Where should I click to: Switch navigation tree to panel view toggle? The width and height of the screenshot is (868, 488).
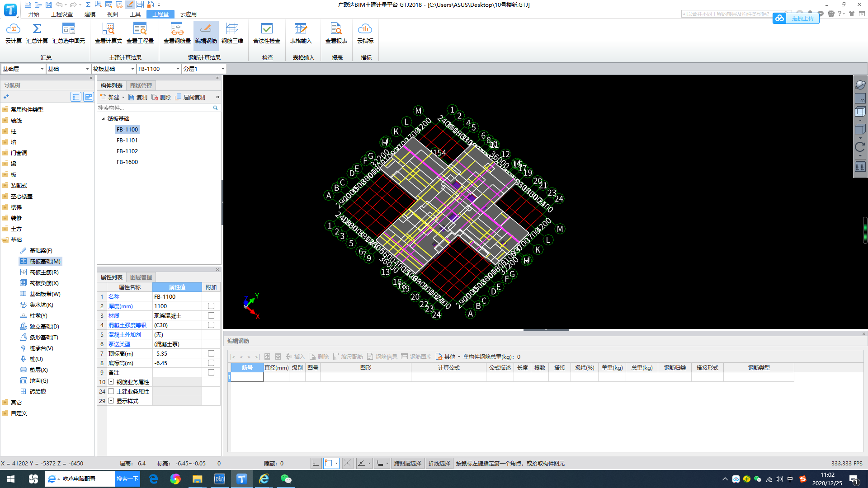[89, 97]
